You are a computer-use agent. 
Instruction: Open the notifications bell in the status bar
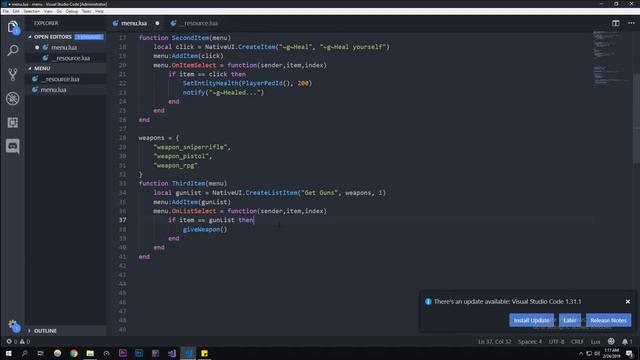[x=627, y=341]
